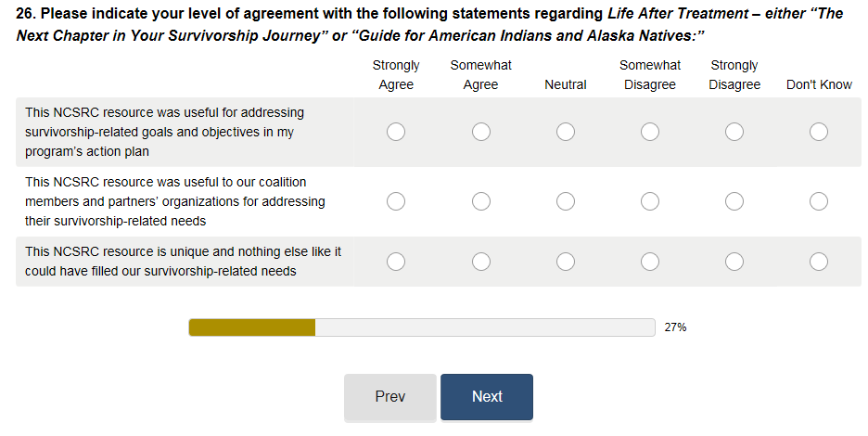The image size is (868, 436).
Task: Select Strongly Agree for coalition members statement
Action: 396,201
